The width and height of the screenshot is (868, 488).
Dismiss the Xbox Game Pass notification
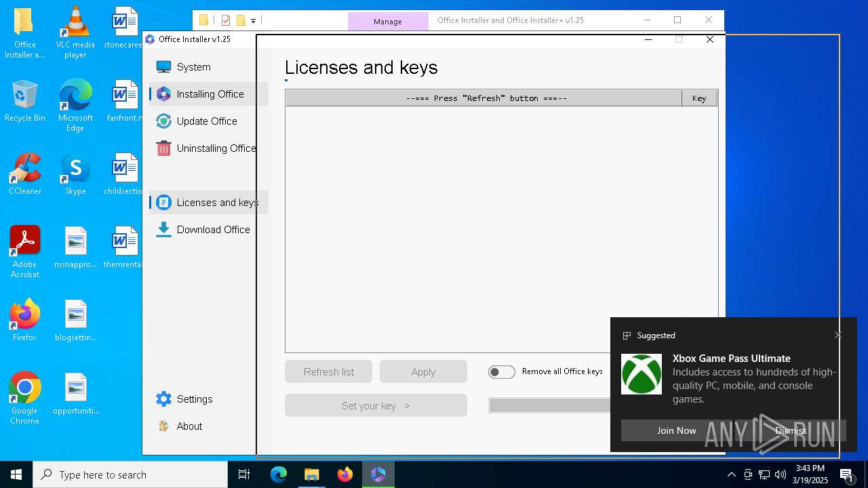pyautogui.click(x=791, y=430)
